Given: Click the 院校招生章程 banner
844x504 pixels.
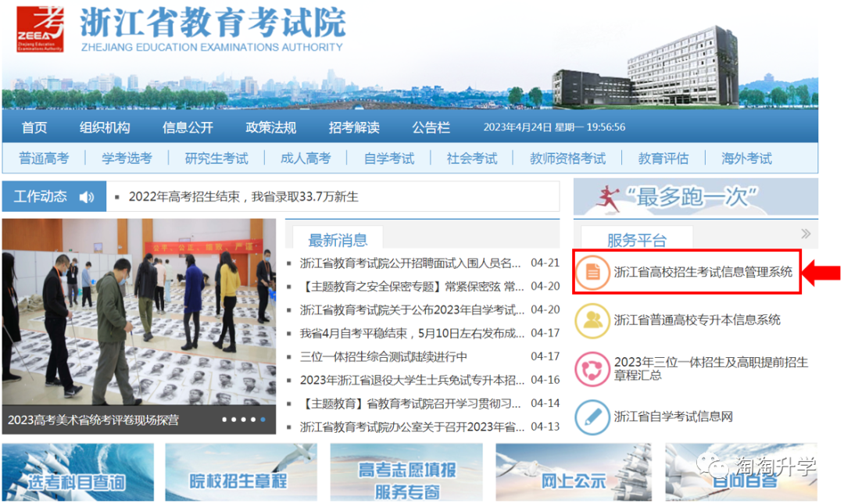Looking at the screenshot, I should coord(241,472).
